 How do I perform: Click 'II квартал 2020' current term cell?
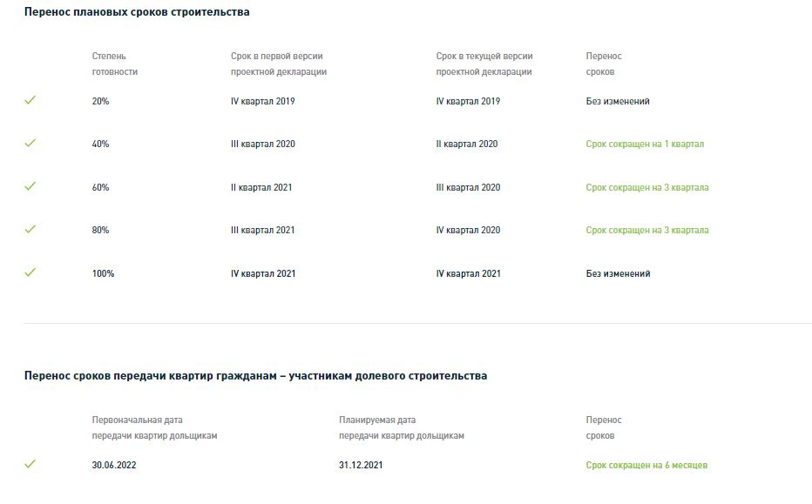pos(467,144)
